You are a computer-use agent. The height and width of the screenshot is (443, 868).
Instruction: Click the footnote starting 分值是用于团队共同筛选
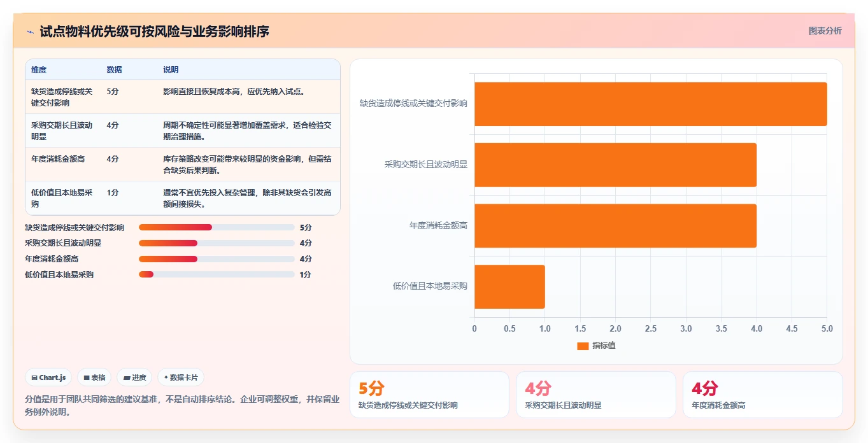[182, 405]
